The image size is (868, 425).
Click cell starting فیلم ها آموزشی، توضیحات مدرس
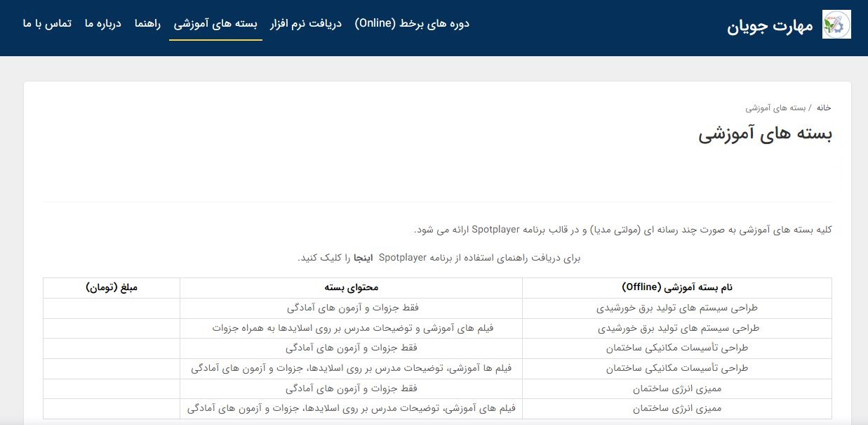point(351,369)
